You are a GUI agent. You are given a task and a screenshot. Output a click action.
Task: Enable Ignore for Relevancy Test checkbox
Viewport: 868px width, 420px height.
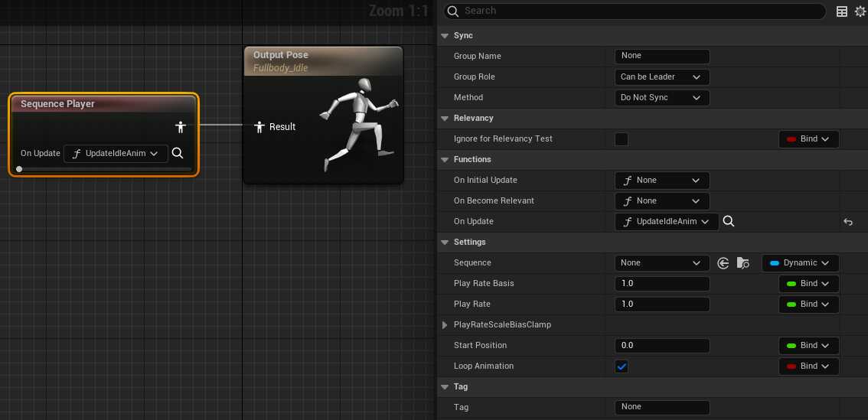pyautogui.click(x=622, y=139)
